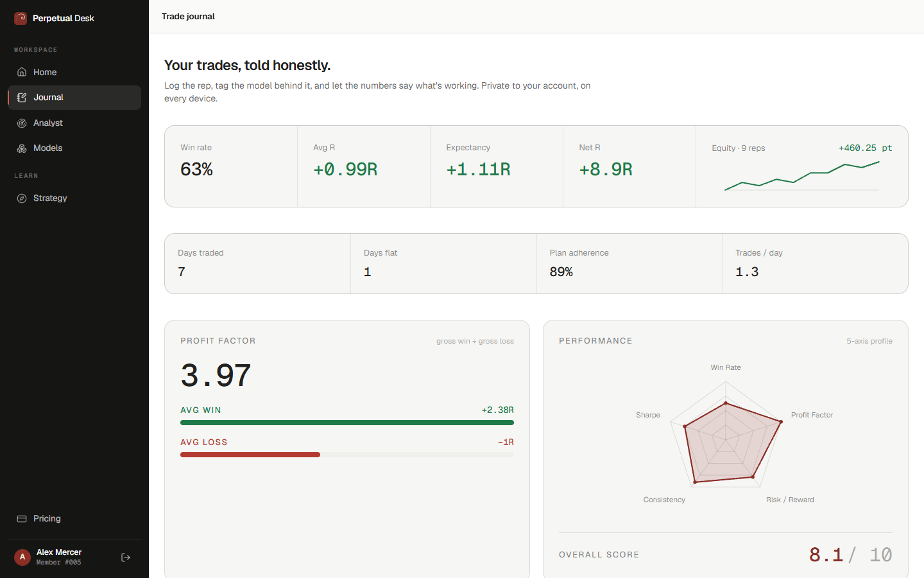Viewport: 924px width, 578px height.
Task: Click the performance radar chart
Action: (x=726, y=435)
